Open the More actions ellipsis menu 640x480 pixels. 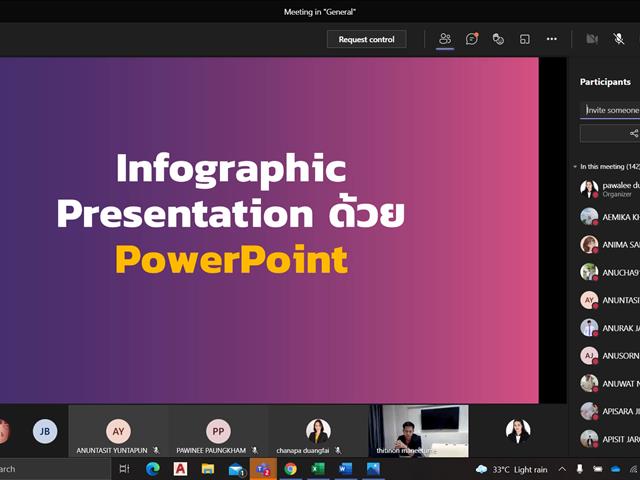click(552, 39)
